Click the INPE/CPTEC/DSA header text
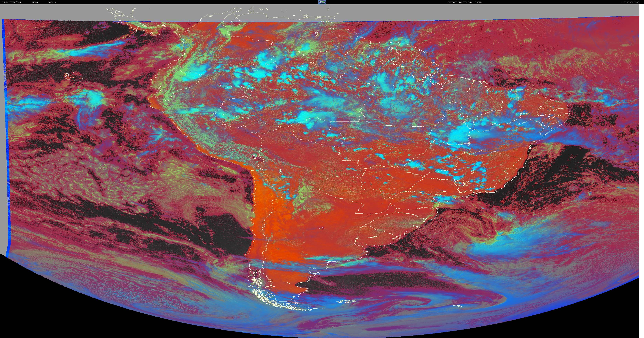644x338 pixels. click(x=11, y=2)
